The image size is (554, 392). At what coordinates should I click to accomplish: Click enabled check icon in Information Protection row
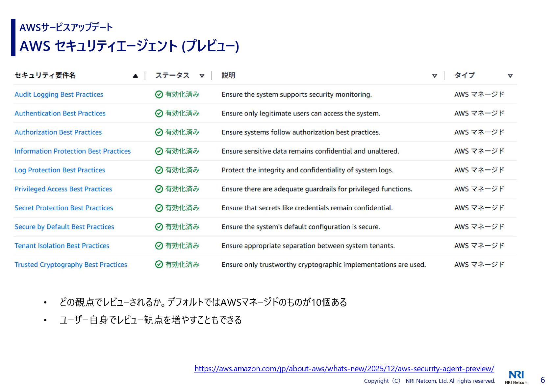159,151
